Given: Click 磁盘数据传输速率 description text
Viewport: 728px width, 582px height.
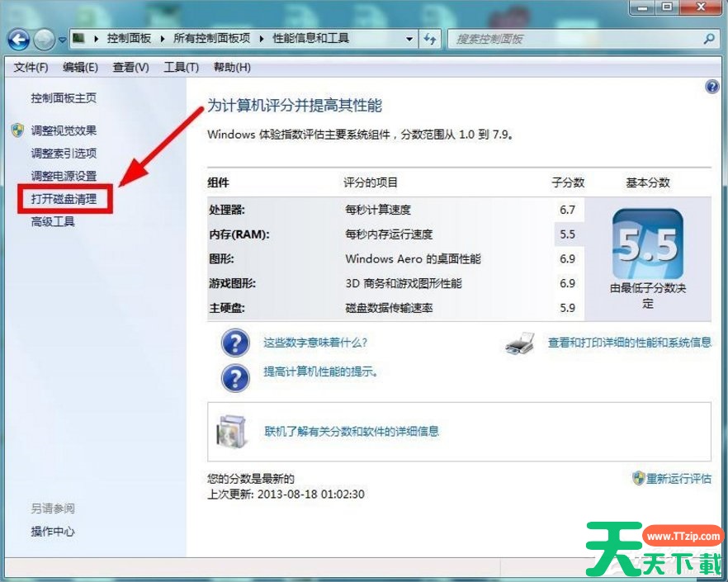Looking at the screenshot, I should pyautogui.click(x=389, y=308).
